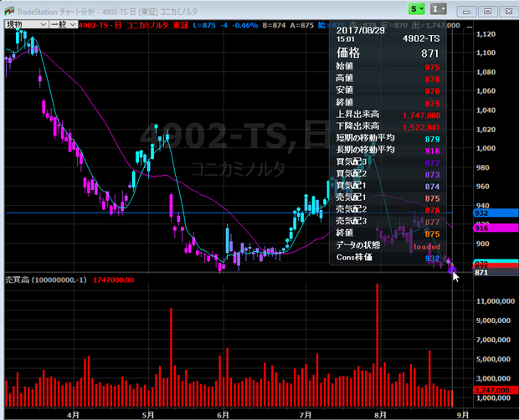The height and width of the screenshot is (420, 519).
Task: Select the magenta 916 moving average marker
Action: [x=496, y=228]
